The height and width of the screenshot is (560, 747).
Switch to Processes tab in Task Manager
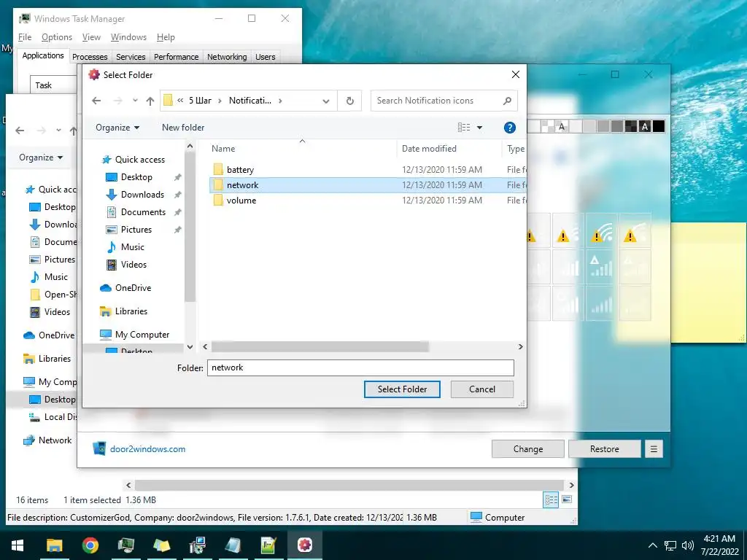90,57
